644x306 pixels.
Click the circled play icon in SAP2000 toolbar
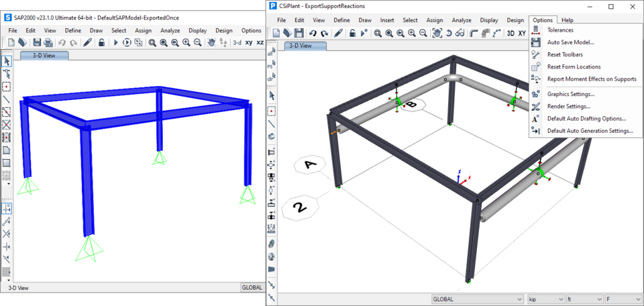[x=127, y=42]
